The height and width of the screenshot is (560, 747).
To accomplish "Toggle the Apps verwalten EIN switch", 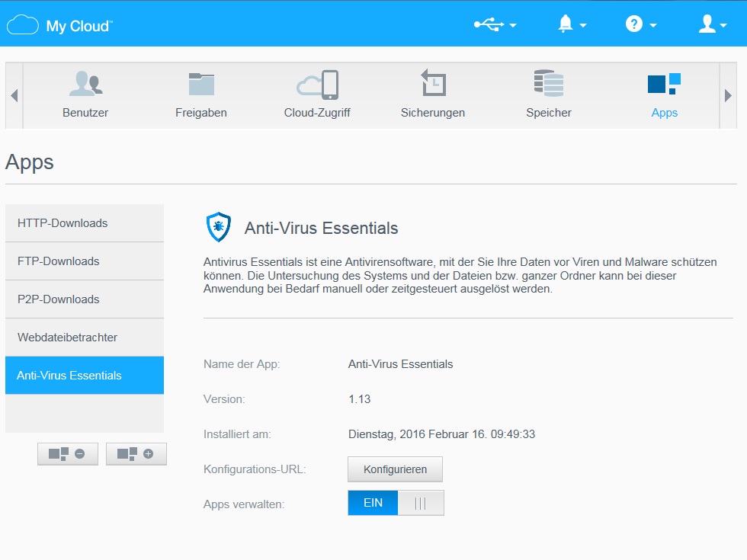I will click(x=396, y=504).
